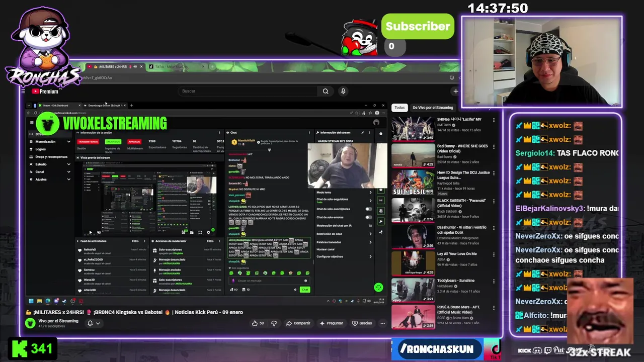Viewport: 644px width, 362px height.
Task: Click the YouTube Premium logo
Action: [x=45, y=92]
